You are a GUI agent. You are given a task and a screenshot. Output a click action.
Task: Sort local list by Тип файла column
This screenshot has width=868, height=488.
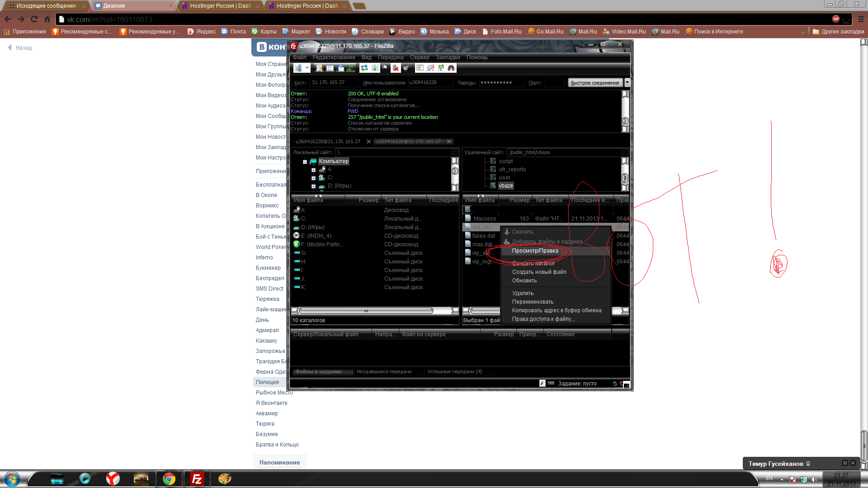pyautogui.click(x=403, y=200)
